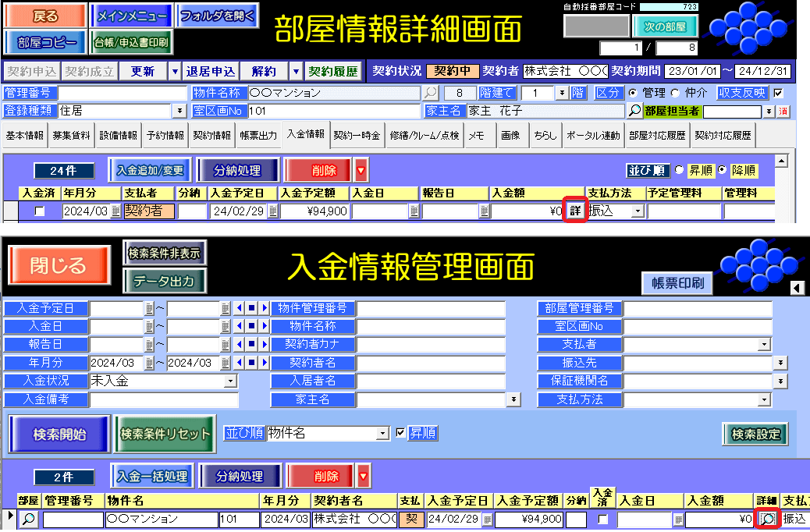810x532 pixels.
Task: Toggle the 入金済 checkbox in top payment row
Action: tap(39, 211)
